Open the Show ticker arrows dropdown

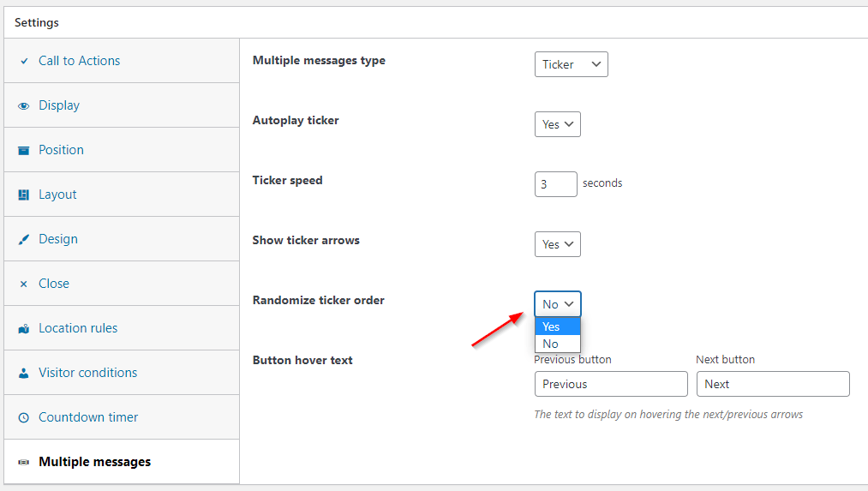(558, 244)
